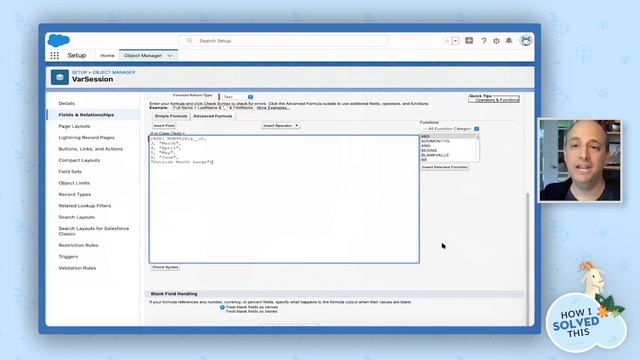Image resolution: width=640 pixels, height=360 pixels.
Task: Click the VarSession object icon
Action: click(x=60, y=77)
